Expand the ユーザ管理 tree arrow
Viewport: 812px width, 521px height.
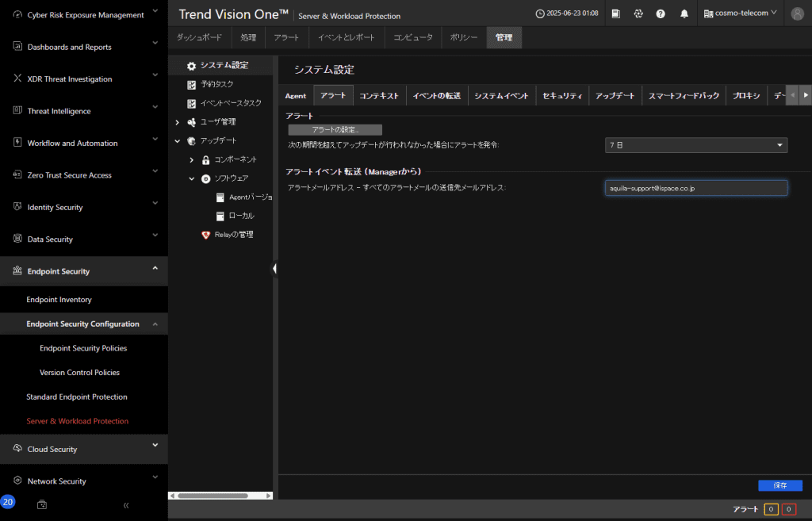[178, 122]
